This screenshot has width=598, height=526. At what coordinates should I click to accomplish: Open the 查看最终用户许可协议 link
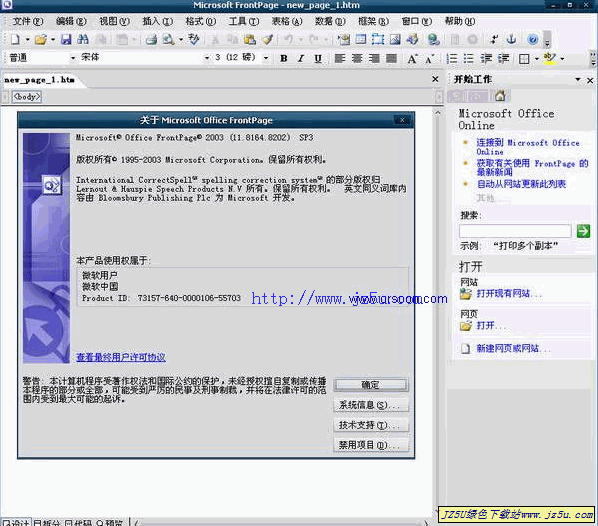tap(121, 357)
